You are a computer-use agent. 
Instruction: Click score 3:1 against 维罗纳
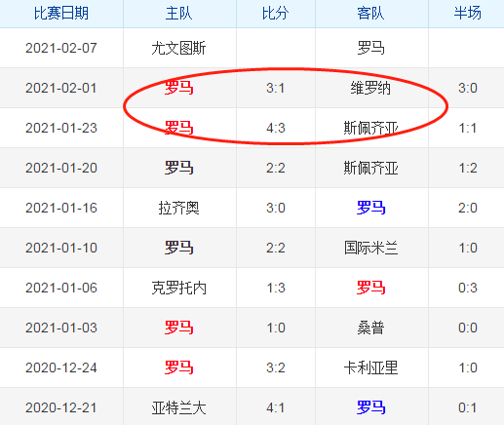coord(276,88)
